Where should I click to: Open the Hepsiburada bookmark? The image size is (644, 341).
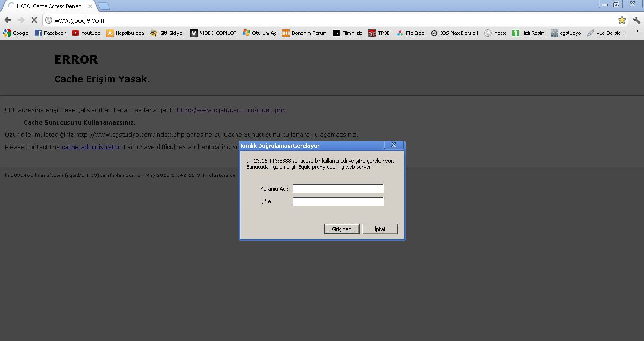pyautogui.click(x=125, y=33)
